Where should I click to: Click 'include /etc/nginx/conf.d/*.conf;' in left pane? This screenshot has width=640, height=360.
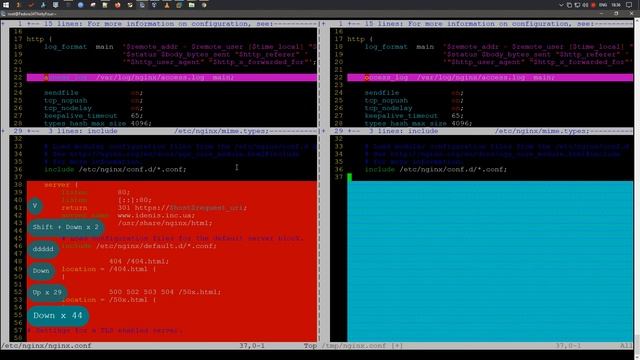point(115,169)
